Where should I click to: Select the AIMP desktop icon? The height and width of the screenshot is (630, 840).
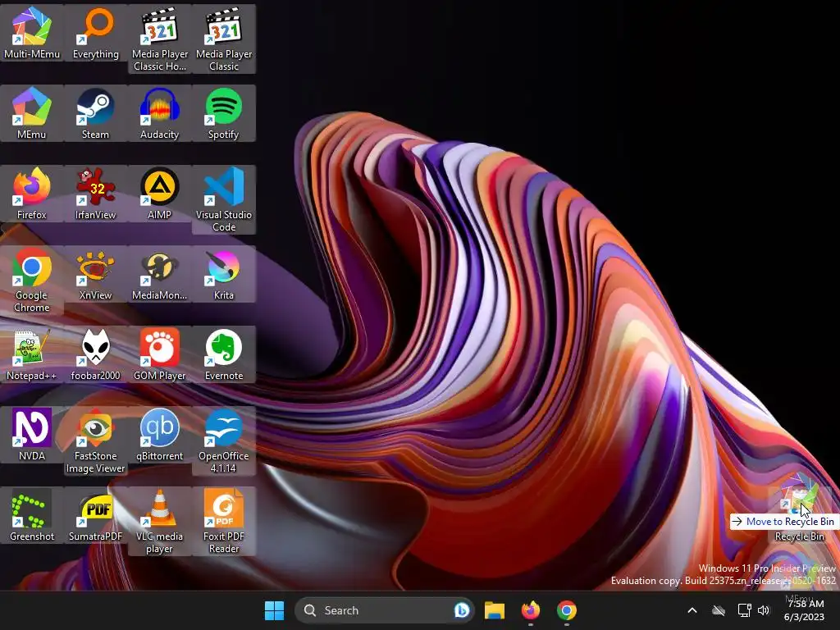point(160,194)
